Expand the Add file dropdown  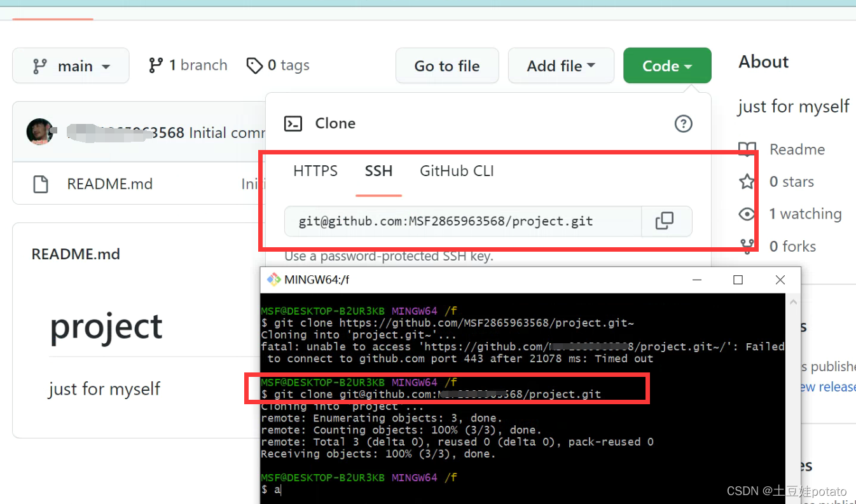point(561,65)
